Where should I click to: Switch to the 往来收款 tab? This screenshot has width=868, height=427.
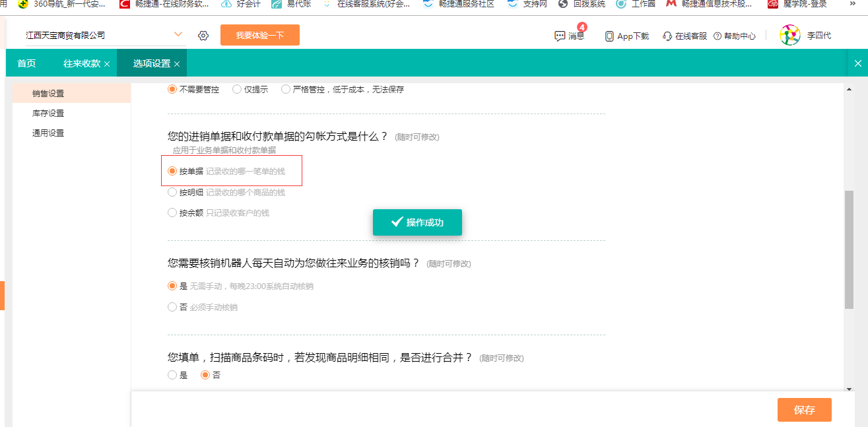coord(82,63)
